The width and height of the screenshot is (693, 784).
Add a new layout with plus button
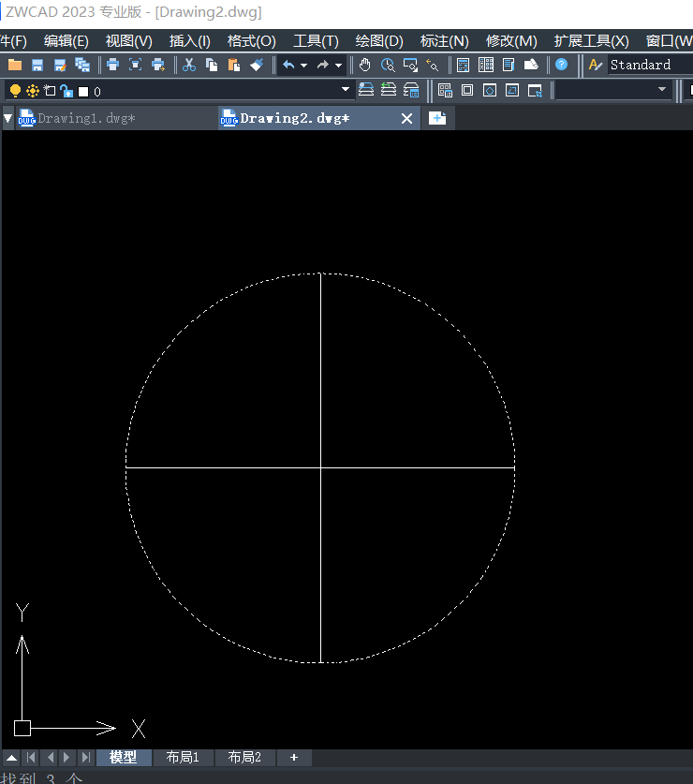(x=294, y=757)
